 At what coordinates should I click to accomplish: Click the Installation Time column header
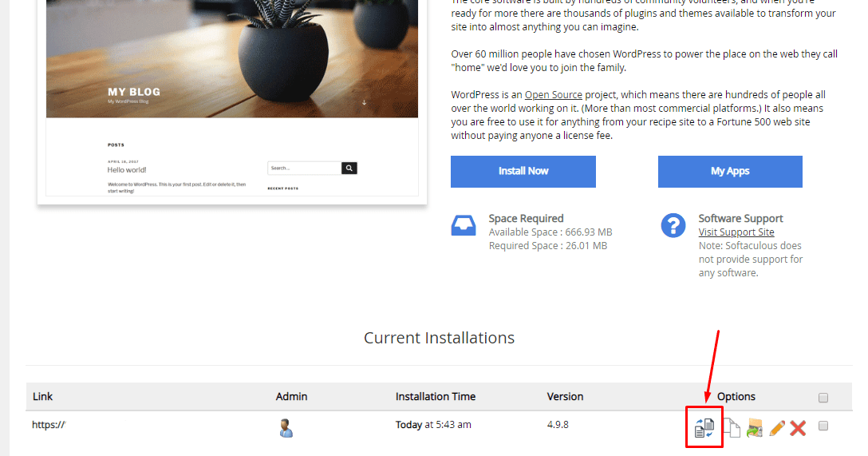tap(435, 396)
